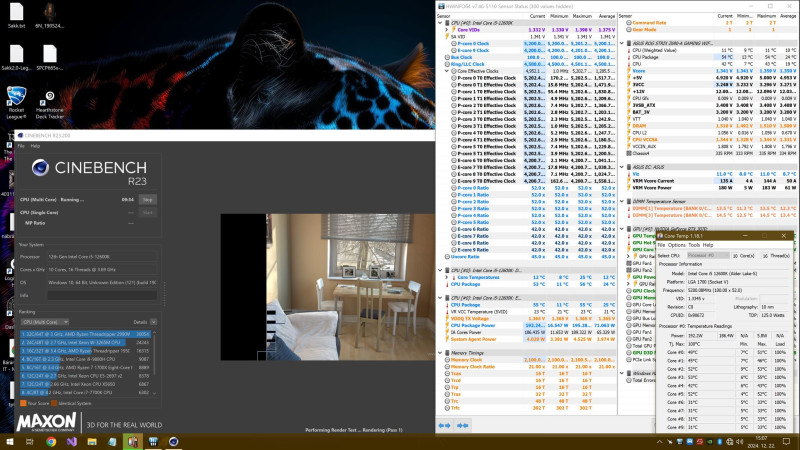
Task: Collapse the ASUS ROG STRIX motherboard sensor group
Action: 622,43
